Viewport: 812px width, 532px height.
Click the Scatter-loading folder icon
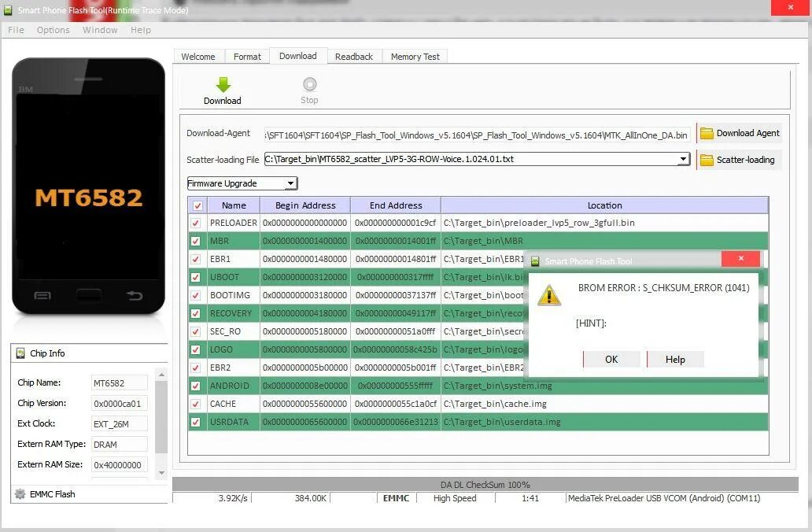point(707,160)
